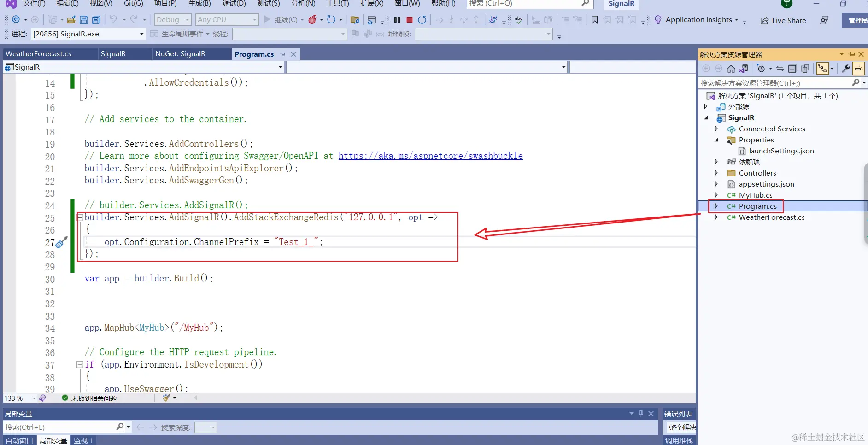Click the Live Share button
Screen dimensions: 868x445
click(x=783, y=20)
